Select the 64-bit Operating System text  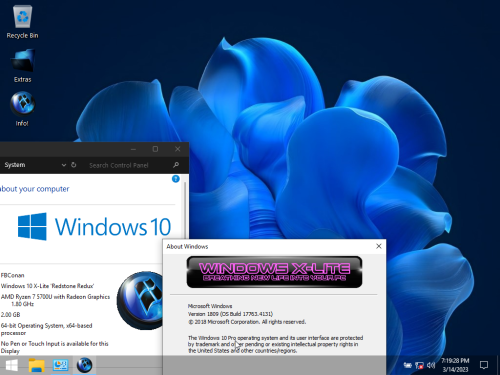pyautogui.click(x=46, y=329)
